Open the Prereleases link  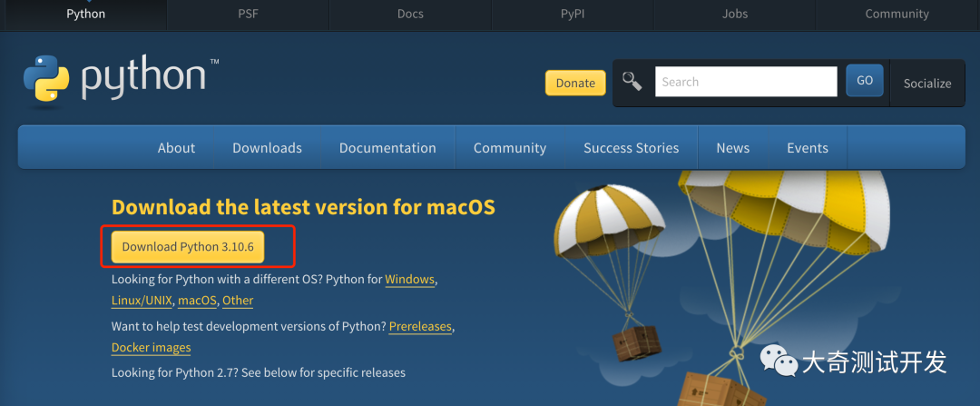(420, 326)
